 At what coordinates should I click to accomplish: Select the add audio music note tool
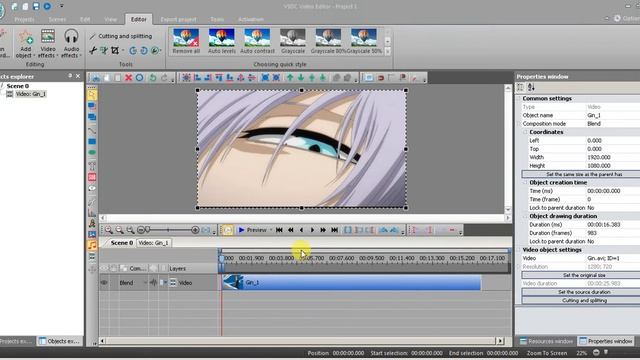(x=92, y=245)
